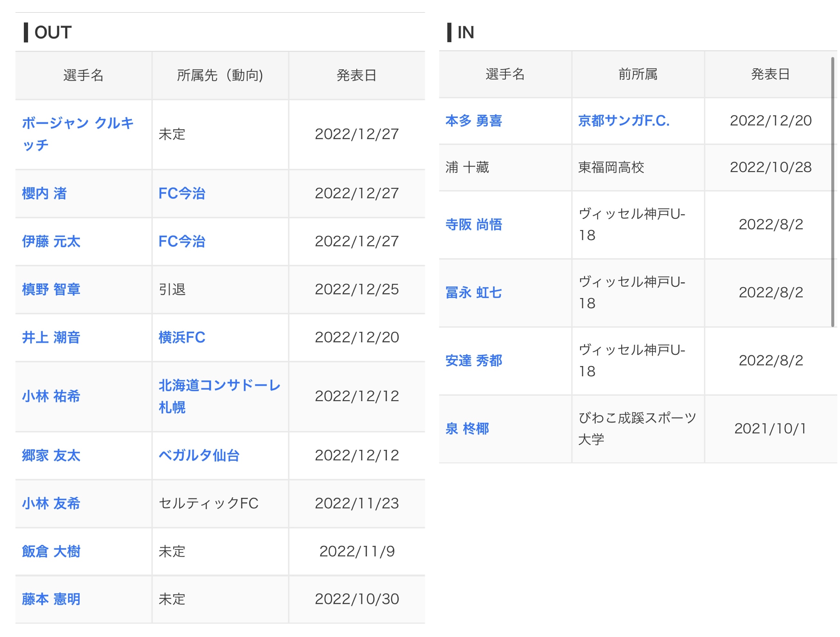Open 伊藤 元太 player page

point(51,242)
